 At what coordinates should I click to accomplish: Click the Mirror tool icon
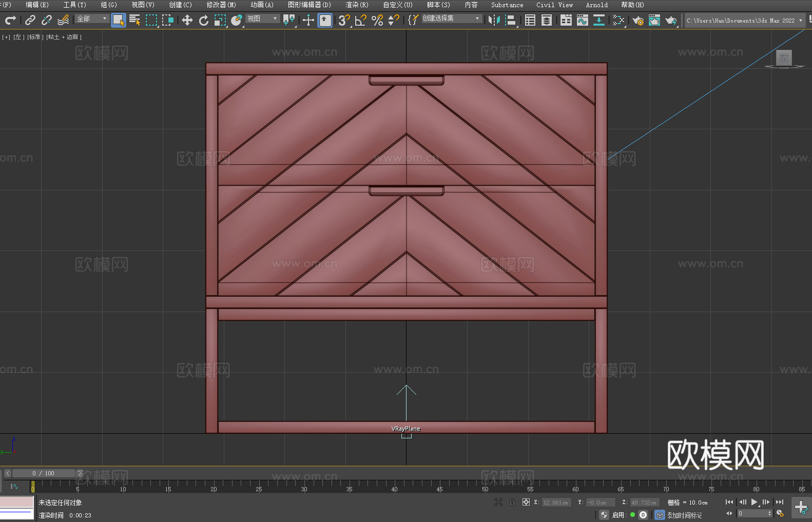tap(494, 20)
